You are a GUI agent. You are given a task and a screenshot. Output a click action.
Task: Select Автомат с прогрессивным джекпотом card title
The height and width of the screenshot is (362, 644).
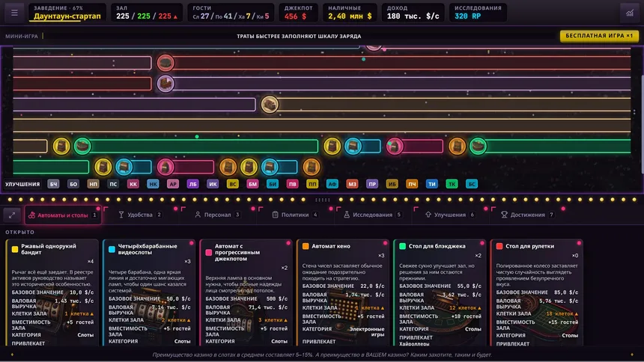[237, 252]
